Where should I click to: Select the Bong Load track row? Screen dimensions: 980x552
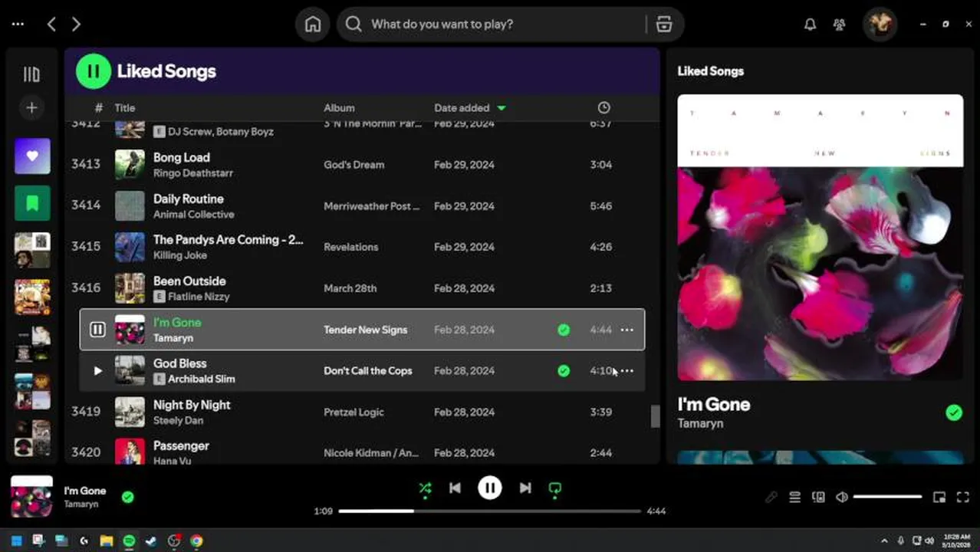(x=362, y=165)
